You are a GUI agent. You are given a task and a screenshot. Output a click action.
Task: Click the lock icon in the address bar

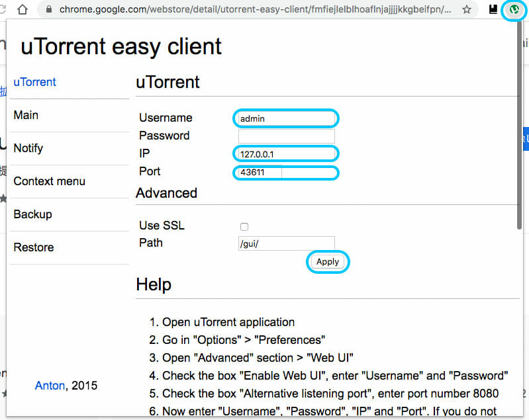(x=49, y=9)
